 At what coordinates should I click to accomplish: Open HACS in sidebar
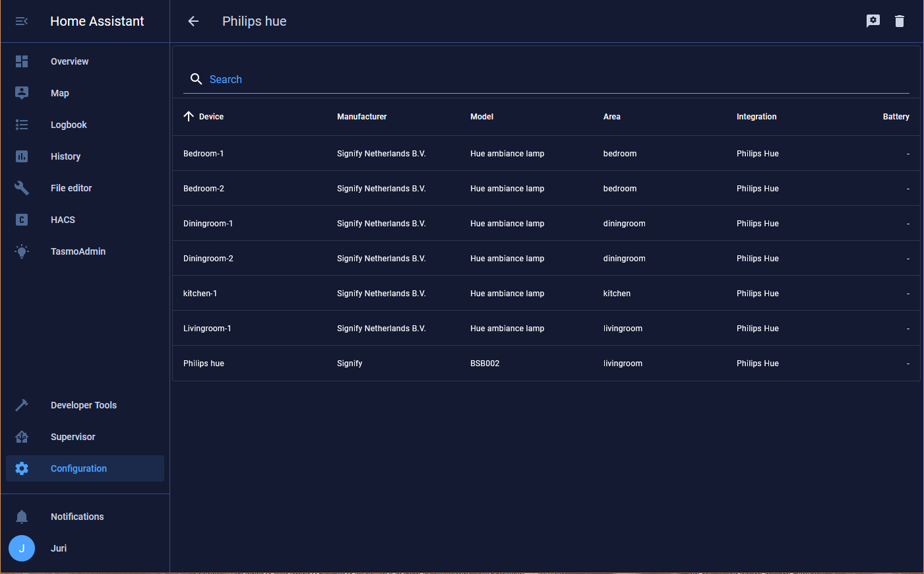coord(85,220)
